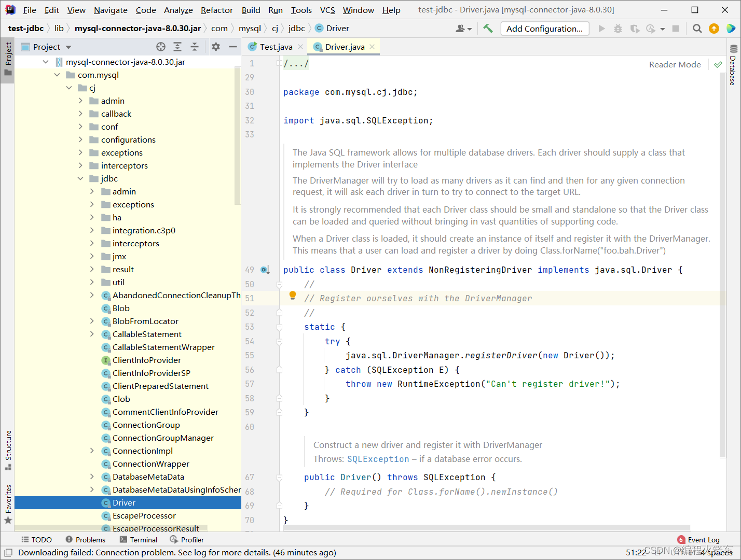The height and width of the screenshot is (560, 741).
Task: Open the Refactor menu
Action: pos(217,10)
